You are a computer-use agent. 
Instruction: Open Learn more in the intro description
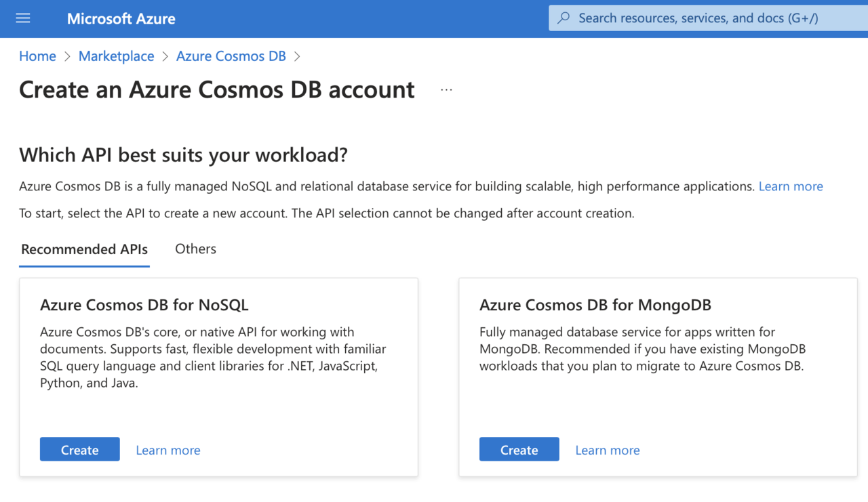[x=791, y=186]
